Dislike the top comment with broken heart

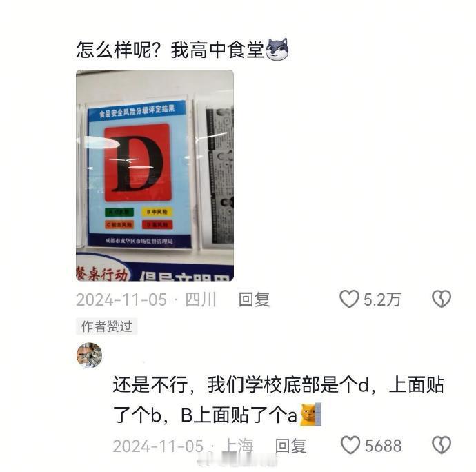click(x=442, y=299)
